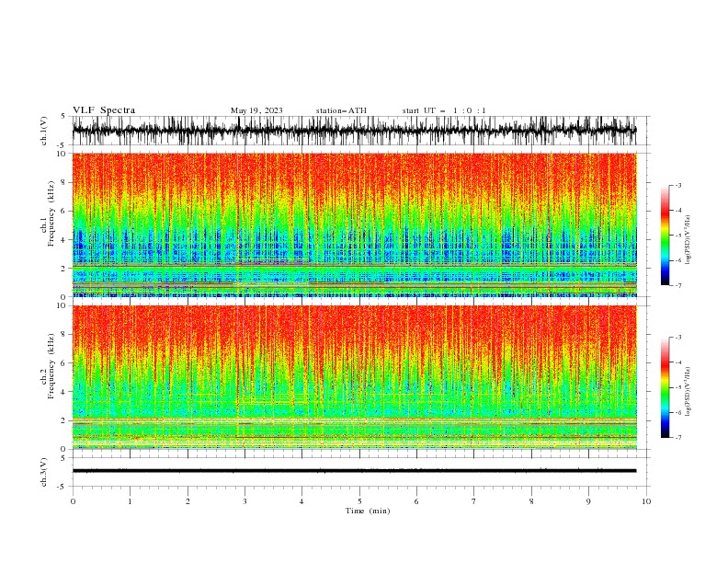Click the ch.1 colorbar "log(PSD)(V²/Hz)" label
The height and width of the screenshot is (563, 728).
(x=688, y=240)
